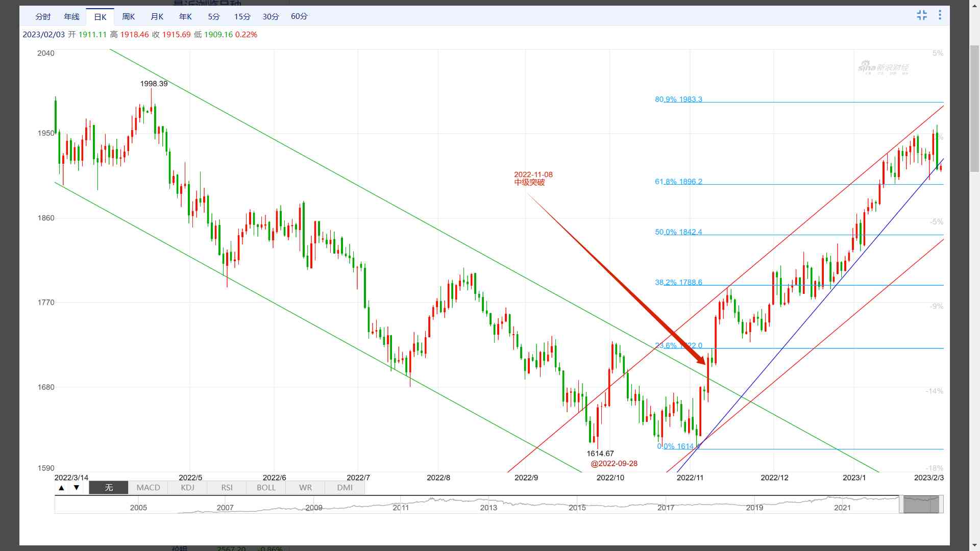Click the down triangle indicator arrow
The width and height of the screenshot is (980, 551).
point(77,488)
